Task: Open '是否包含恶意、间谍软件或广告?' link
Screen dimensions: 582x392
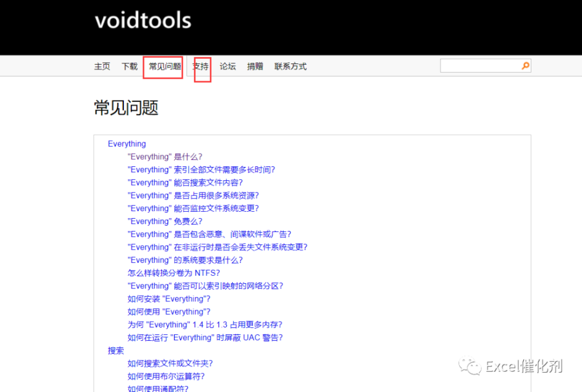Action: tap(210, 234)
